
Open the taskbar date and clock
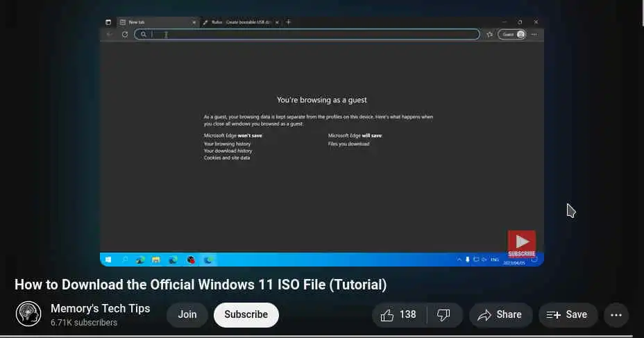point(514,262)
